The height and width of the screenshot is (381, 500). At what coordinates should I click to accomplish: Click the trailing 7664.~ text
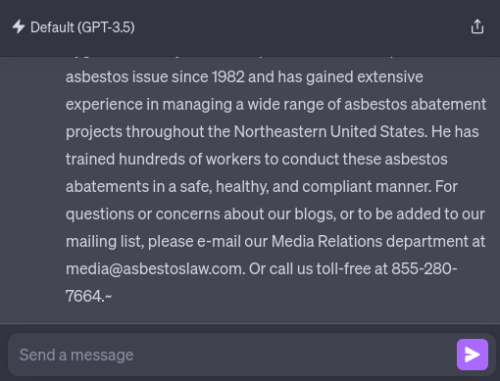click(x=89, y=296)
